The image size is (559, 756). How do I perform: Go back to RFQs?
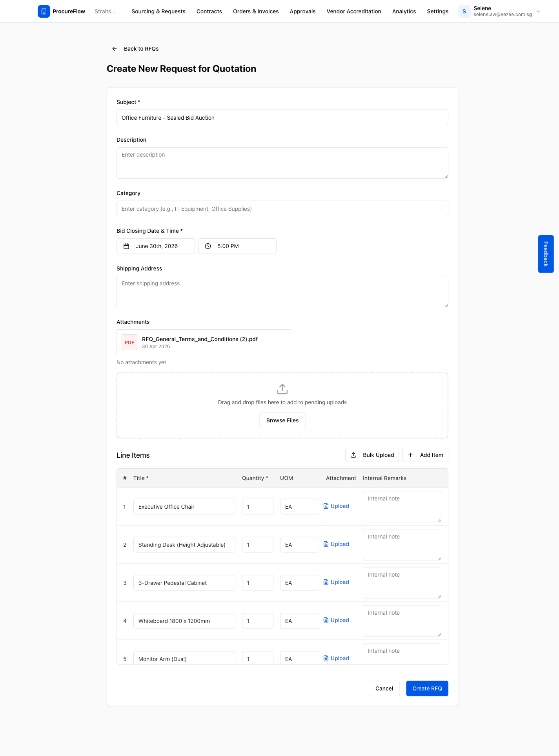pyautogui.click(x=135, y=49)
